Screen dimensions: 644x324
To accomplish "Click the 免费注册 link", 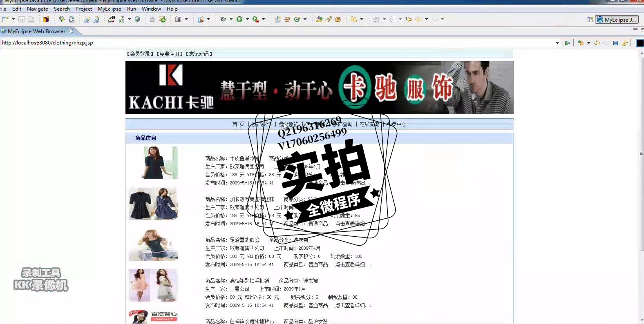I will (170, 54).
